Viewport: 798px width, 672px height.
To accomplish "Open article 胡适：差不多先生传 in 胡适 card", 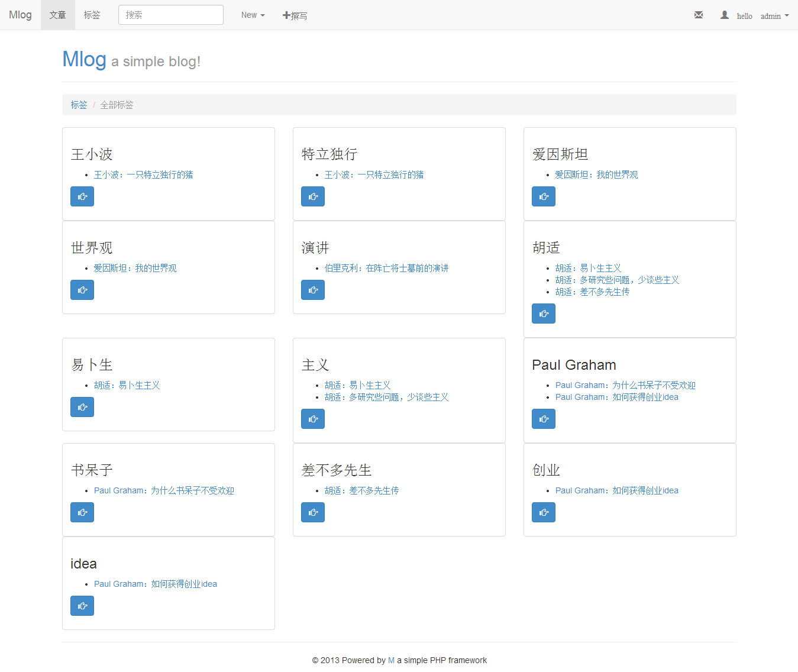I will 592,292.
